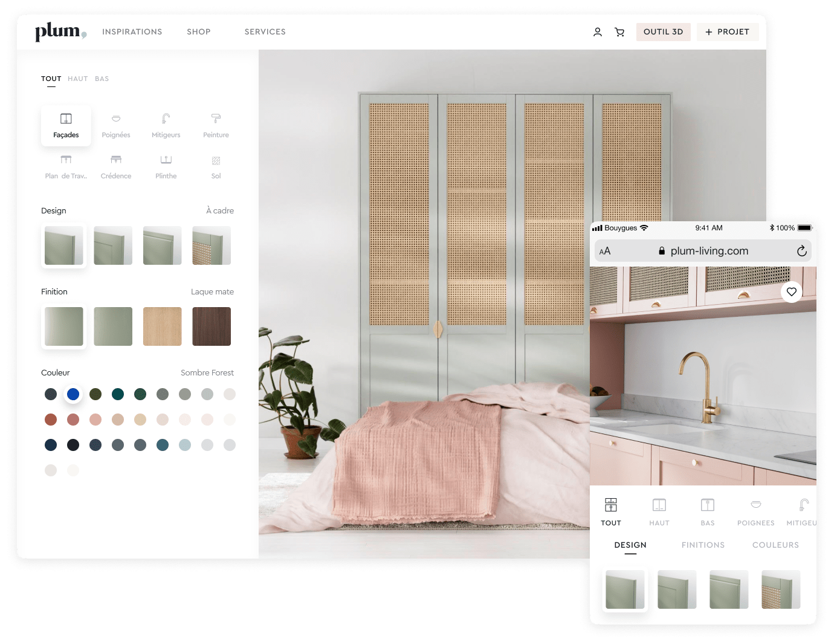Tap the AA text size icon
840x639 pixels.
(605, 251)
